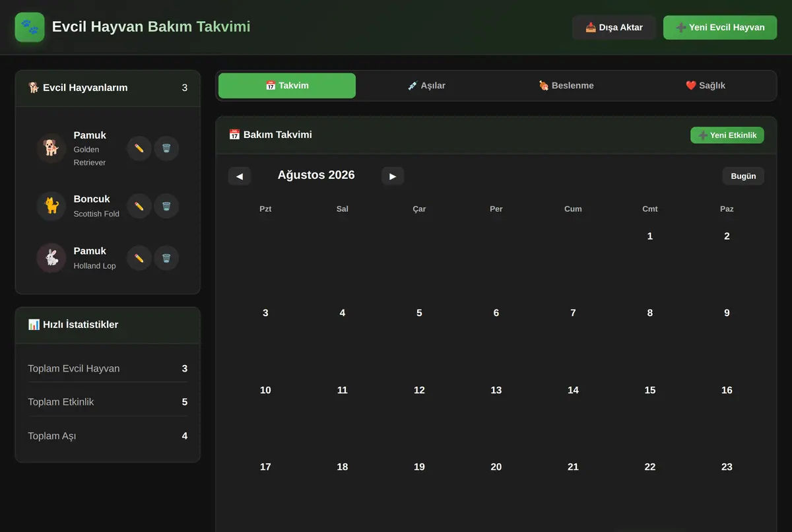
Task: Open the Aşılar tab
Action: [426, 86]
